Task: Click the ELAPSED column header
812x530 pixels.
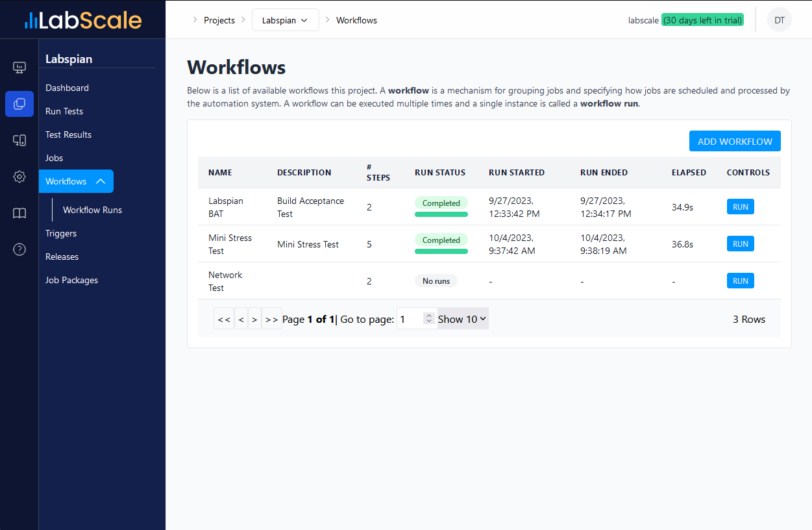Action: [x=689, y=172]
